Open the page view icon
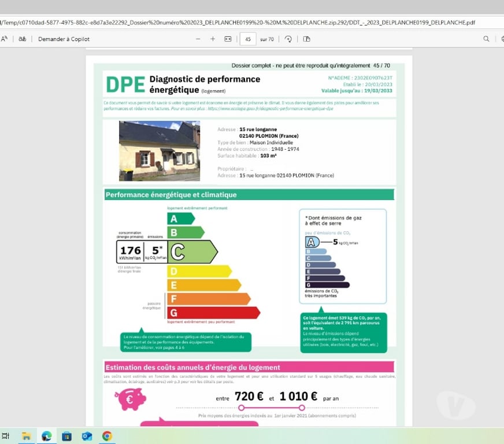Screen dimensions: 504x444 307,39
